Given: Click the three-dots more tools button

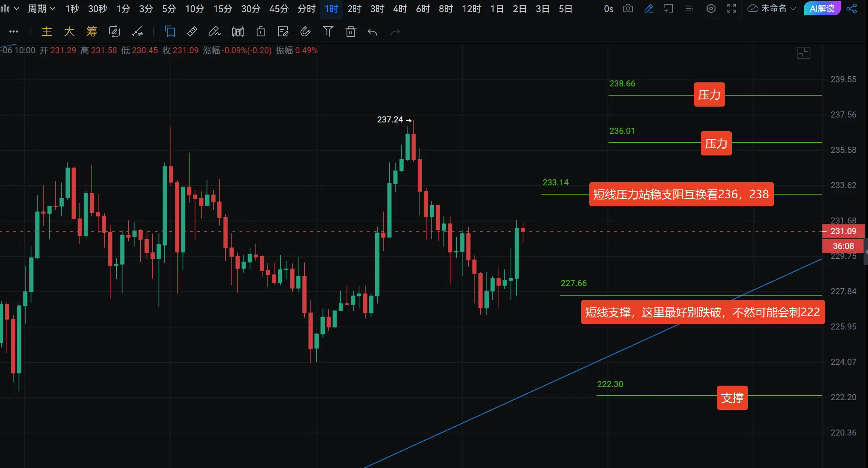Looking at the screenshot, I should (x=14, y=31).
